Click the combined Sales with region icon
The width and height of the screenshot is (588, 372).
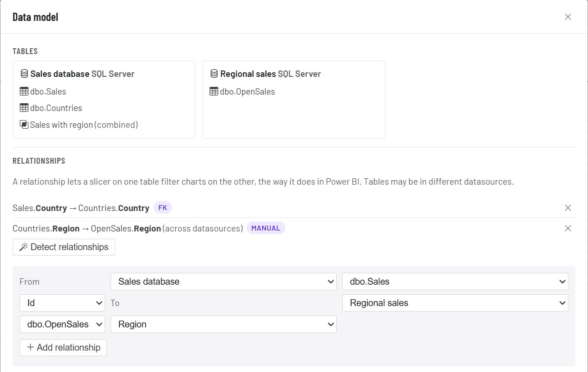[x=24, y=124]
